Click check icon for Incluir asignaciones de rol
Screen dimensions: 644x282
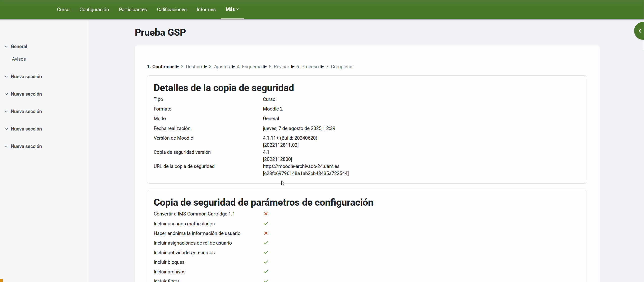tap(266, 243)
